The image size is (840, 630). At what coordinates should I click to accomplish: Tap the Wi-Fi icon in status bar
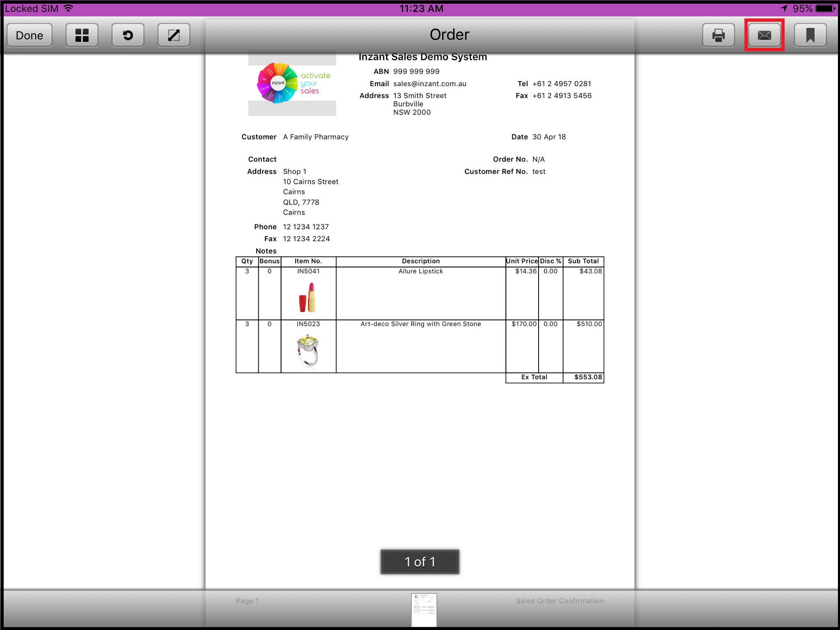(x=68, y=8)
